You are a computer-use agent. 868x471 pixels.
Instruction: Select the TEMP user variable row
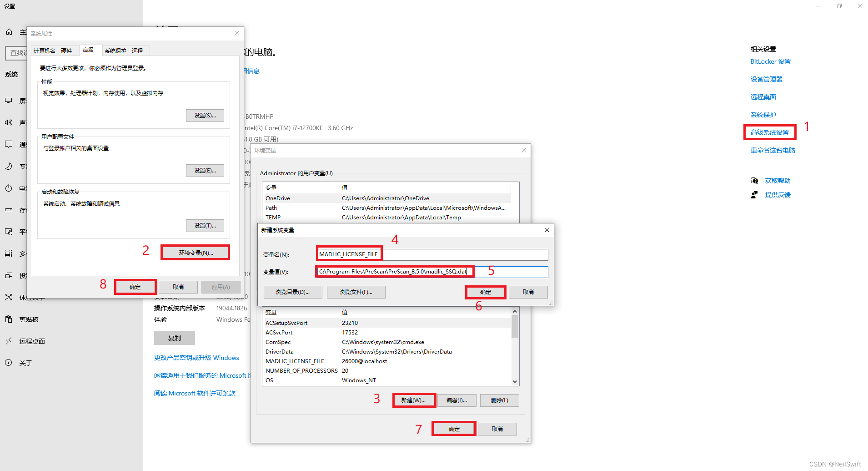[386, 218]
